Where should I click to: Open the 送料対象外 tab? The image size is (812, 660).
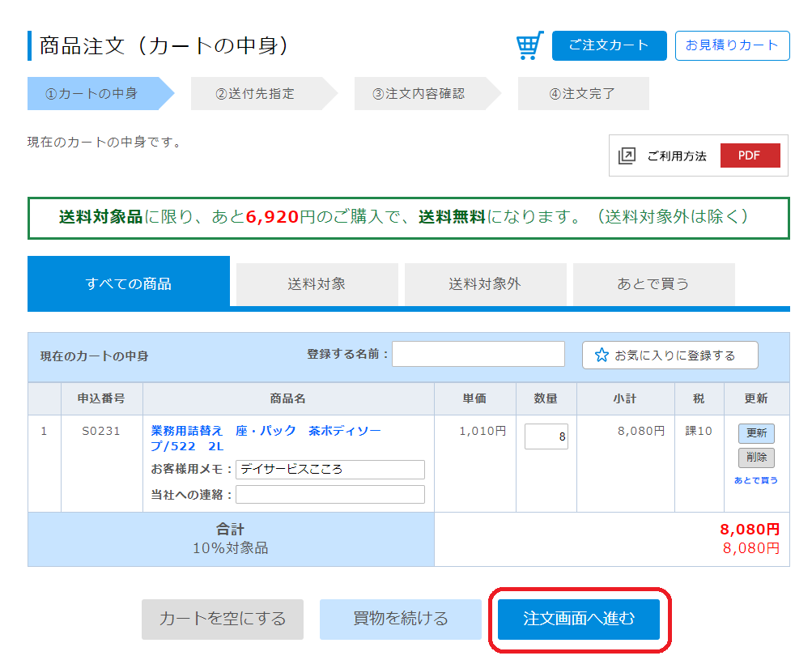tap(485, 283)
